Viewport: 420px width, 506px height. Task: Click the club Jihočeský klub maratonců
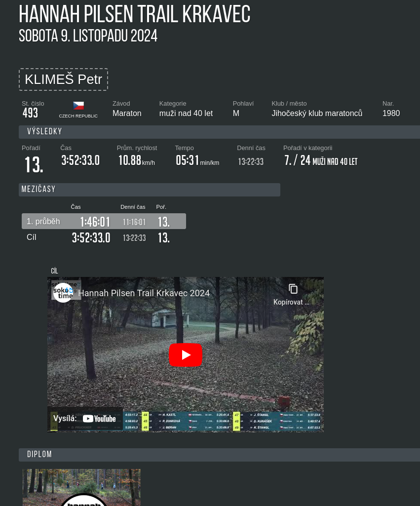click(x=317, y=113)
